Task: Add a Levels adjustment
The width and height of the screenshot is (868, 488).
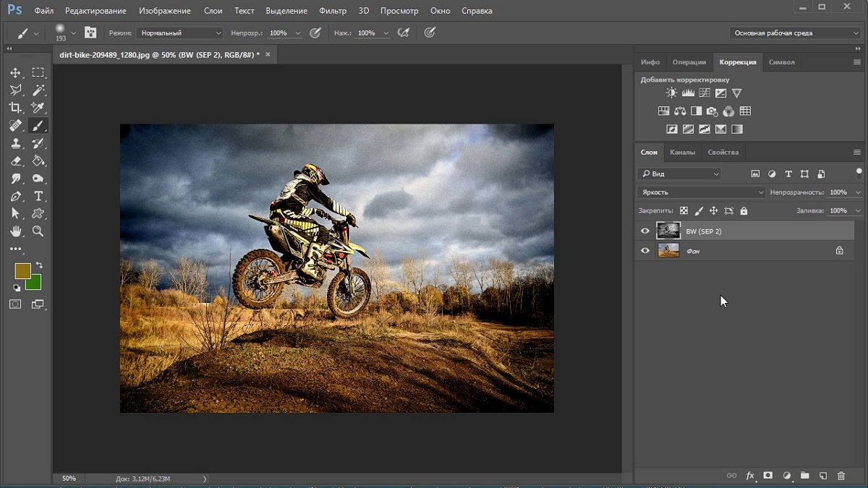Action: pyautogui.click(x=688, y=93)
